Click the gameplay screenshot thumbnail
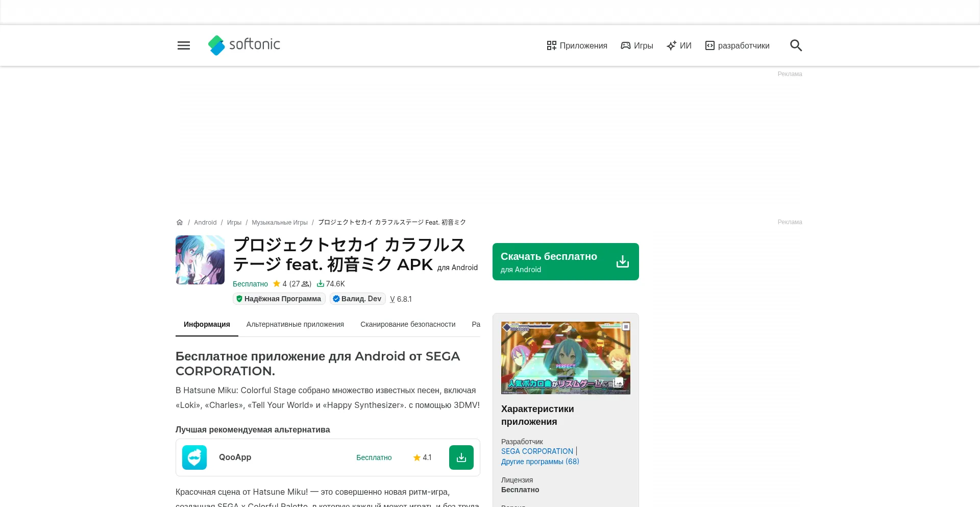This screenshot has width=980, height=507. coord(566,358)
